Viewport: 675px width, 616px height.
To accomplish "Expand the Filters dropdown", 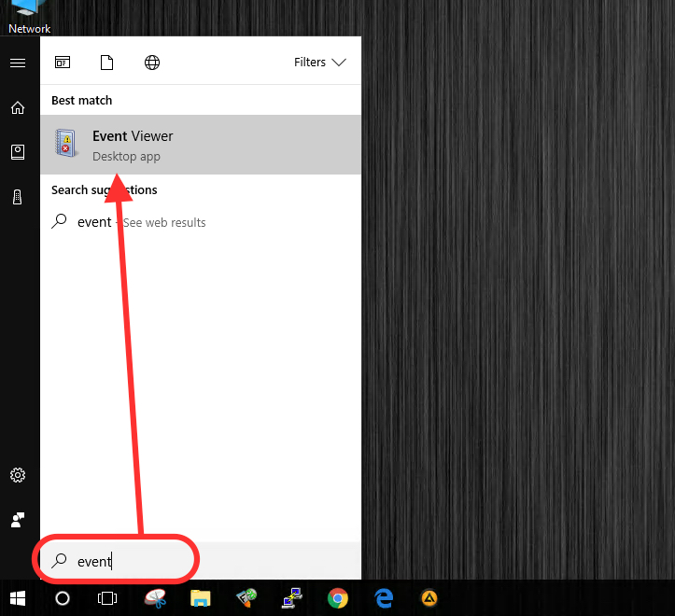I will [x=320, y=63].
